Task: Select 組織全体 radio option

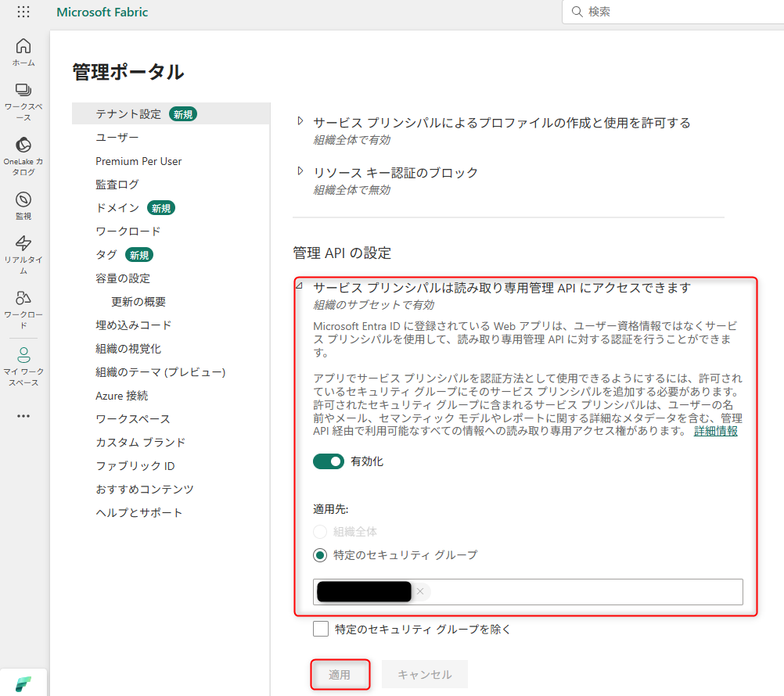Action: [x=320, y=532]
